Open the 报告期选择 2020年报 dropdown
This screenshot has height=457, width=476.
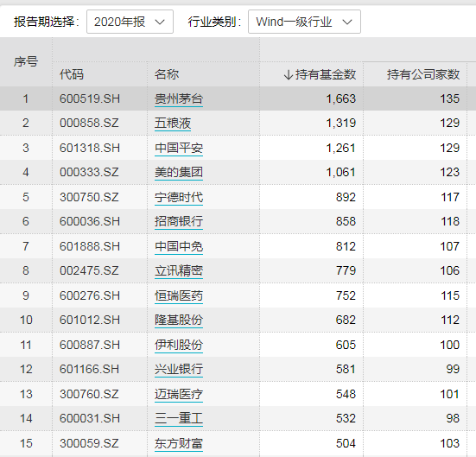click(130, 22)
